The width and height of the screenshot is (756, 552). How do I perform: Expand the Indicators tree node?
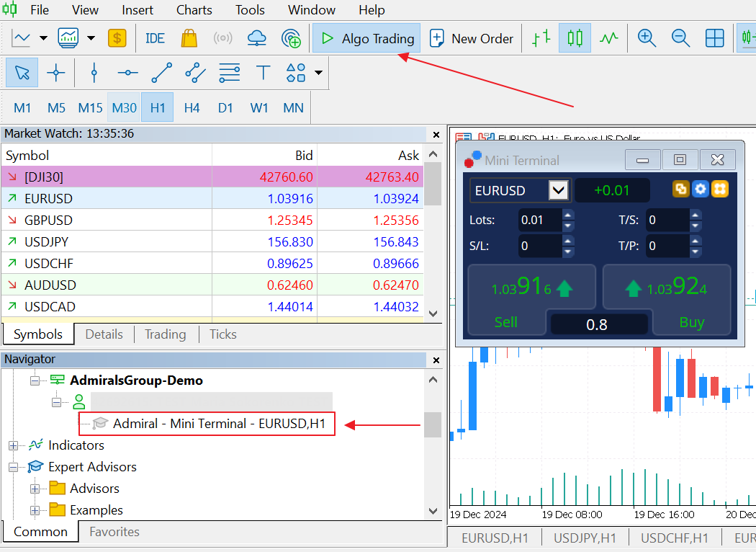coord(13,446)
